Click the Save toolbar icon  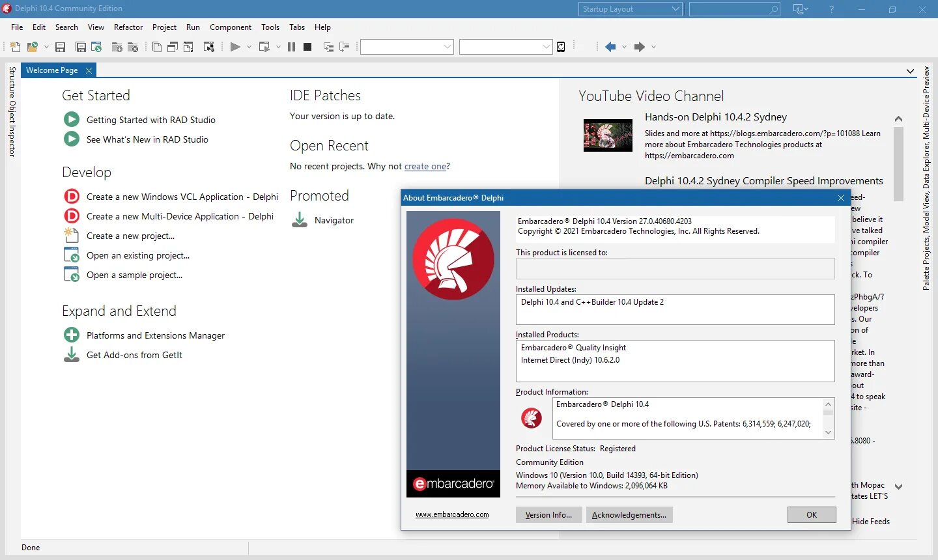61,47
